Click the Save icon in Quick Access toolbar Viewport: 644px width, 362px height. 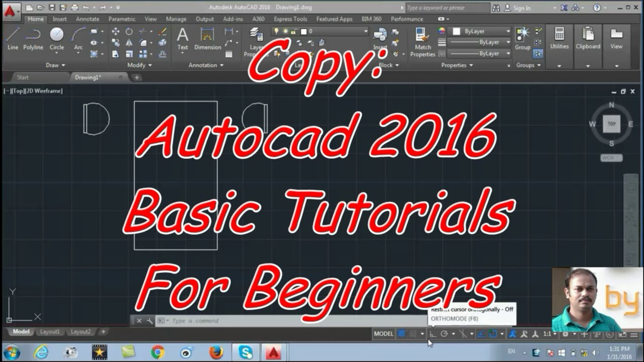coord(52,8)
